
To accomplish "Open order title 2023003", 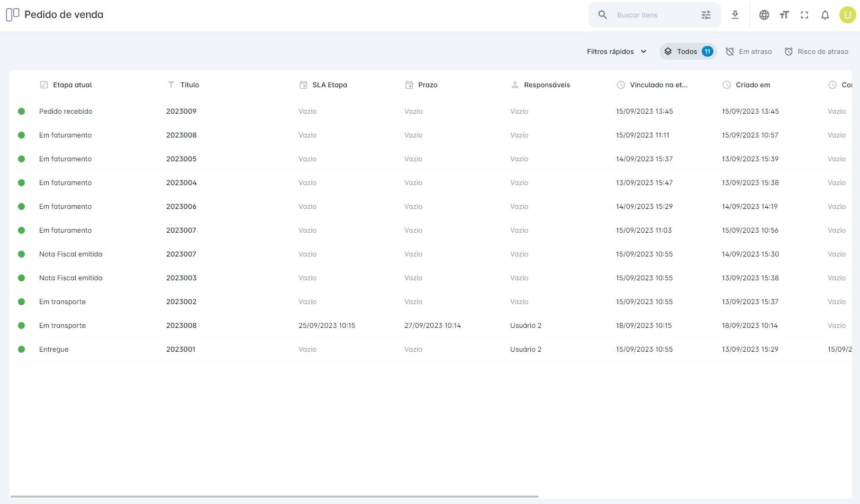I will pos(181,278).
